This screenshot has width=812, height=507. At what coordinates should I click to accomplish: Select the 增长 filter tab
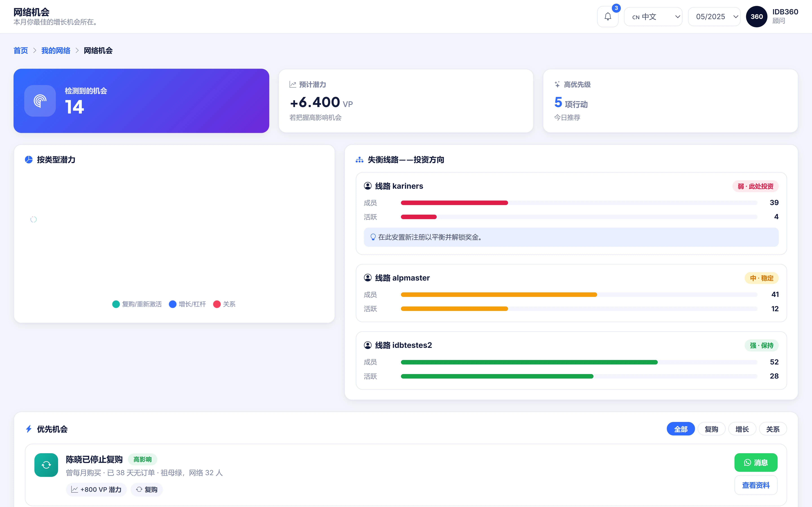click(742, 429)
